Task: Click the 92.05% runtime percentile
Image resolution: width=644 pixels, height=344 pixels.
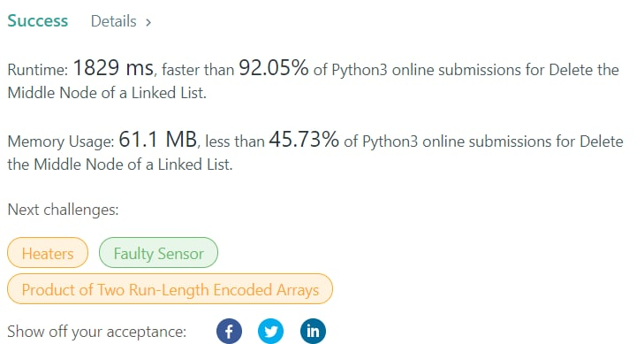Action: pyautogui.click(x=274, y=68)
